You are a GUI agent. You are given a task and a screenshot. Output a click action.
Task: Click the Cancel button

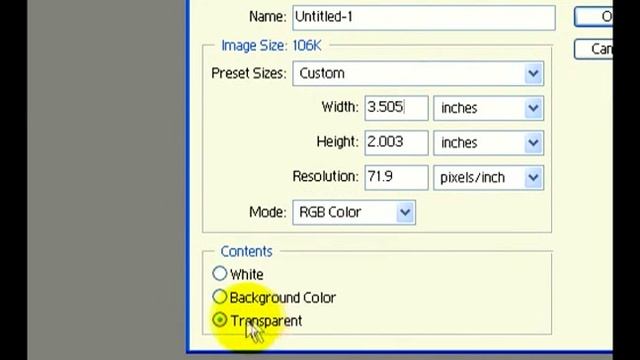click(x=593, y=49)
